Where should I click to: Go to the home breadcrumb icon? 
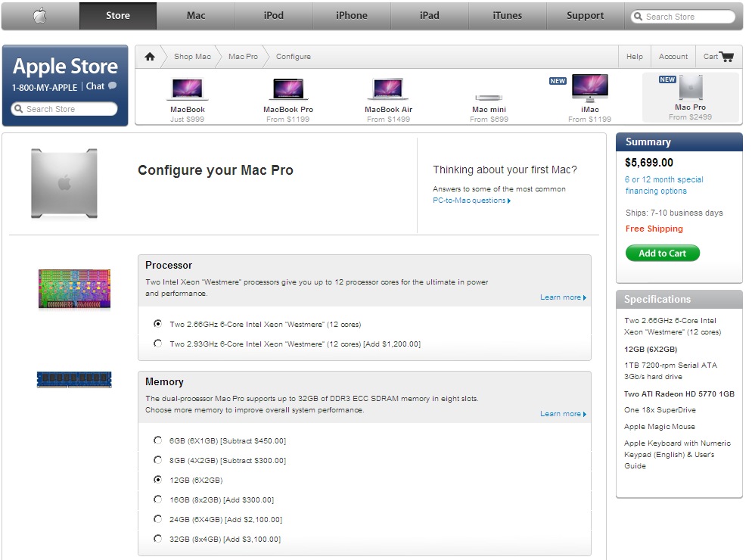(x=150, y=57)
